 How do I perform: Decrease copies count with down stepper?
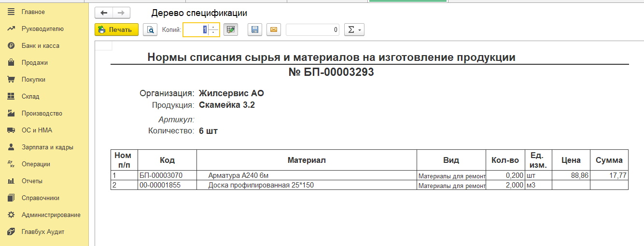pyautogui.click(x=214, y=33)
